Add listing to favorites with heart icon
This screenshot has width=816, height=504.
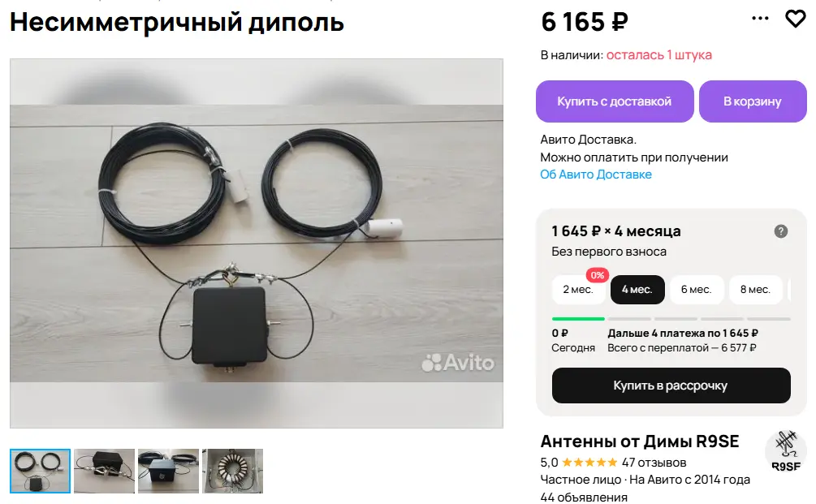(795, 19)
